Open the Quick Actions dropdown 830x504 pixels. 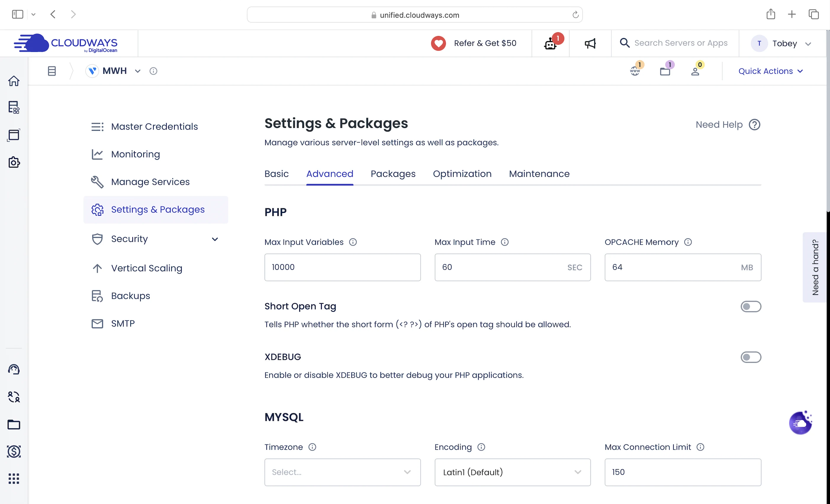[x=771, y=71]
